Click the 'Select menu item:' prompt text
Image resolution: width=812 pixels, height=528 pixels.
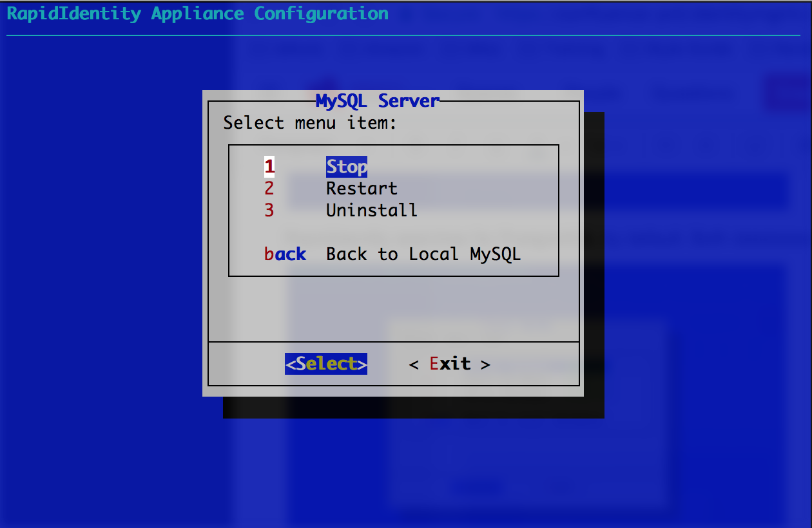[310, 122]
